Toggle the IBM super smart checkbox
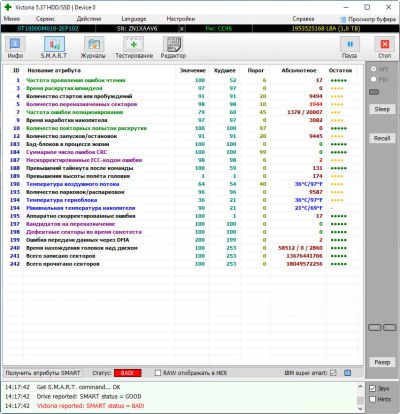 coord(333,373)
